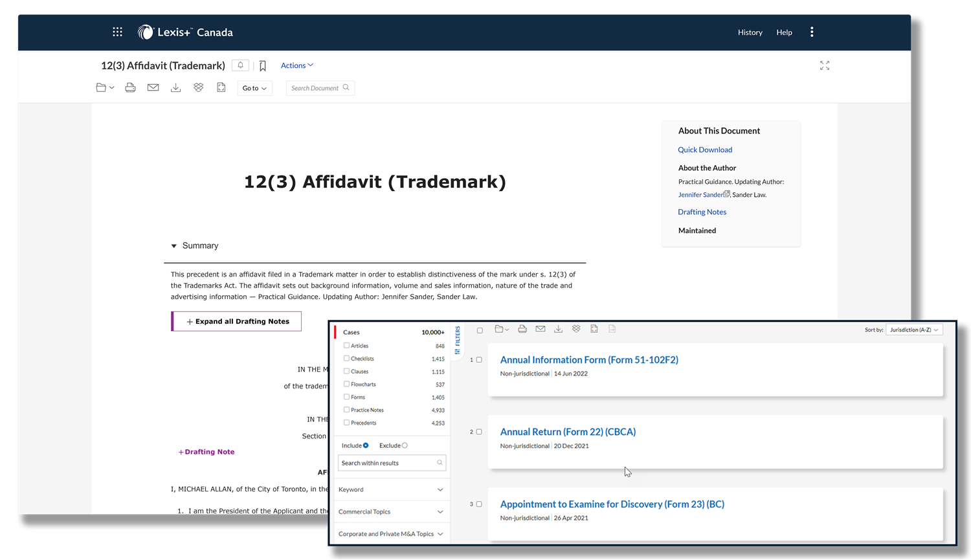The width and height of the screenshot is (971, 560).
Task: Toggle full screen view icon
Action: [x=824, y=65]
